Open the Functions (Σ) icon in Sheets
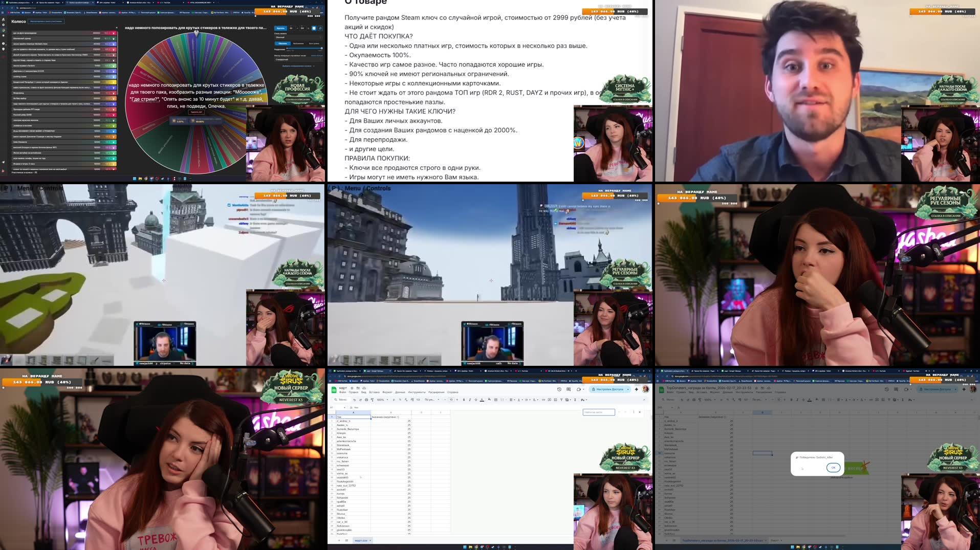Screen dimensions: 980x550 [x=574, y=400]
